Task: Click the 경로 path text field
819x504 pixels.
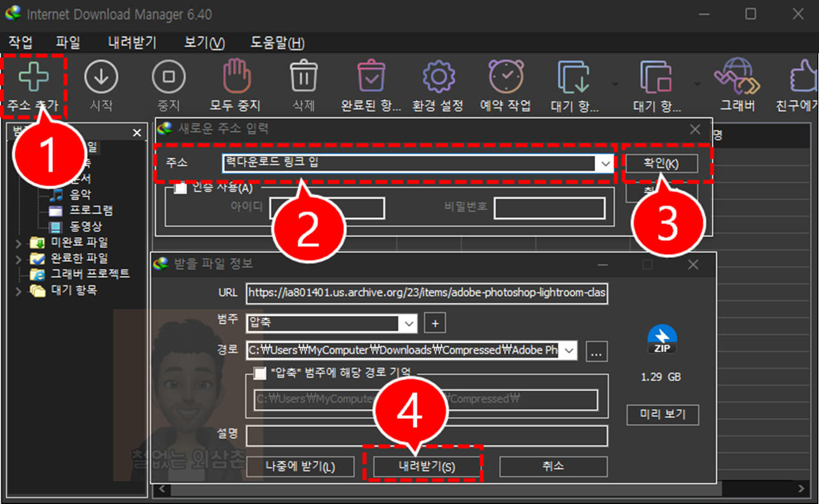Action: pos(404,350)
